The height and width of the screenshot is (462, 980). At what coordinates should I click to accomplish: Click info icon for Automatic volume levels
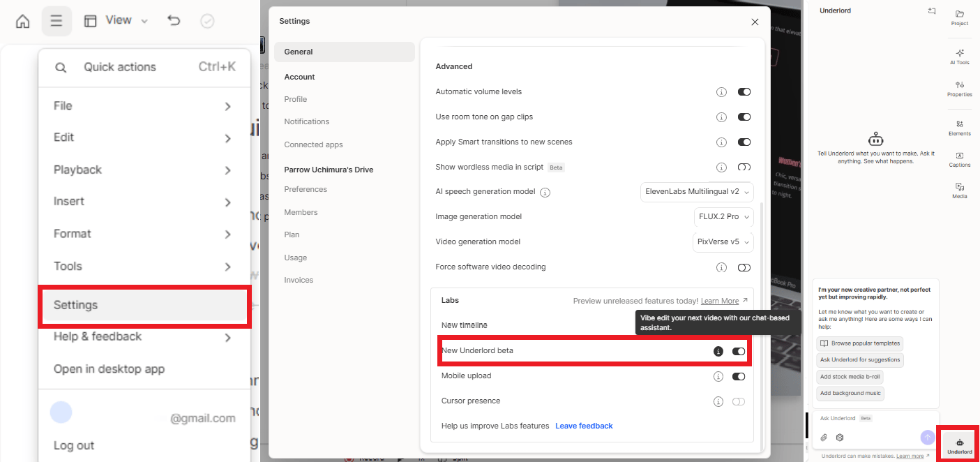click(722, 92)
